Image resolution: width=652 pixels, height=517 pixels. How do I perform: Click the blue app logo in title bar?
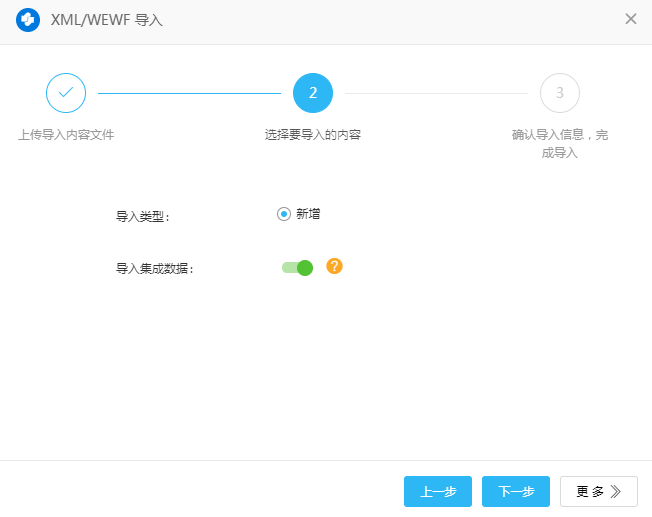click(x=28, y=20)
